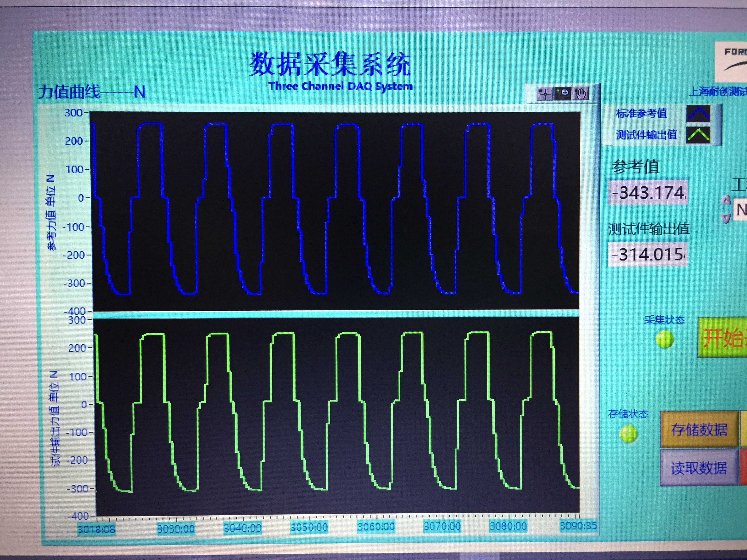
Task: Click the 3090:35 end time axis label
Action: coord(578,525)
